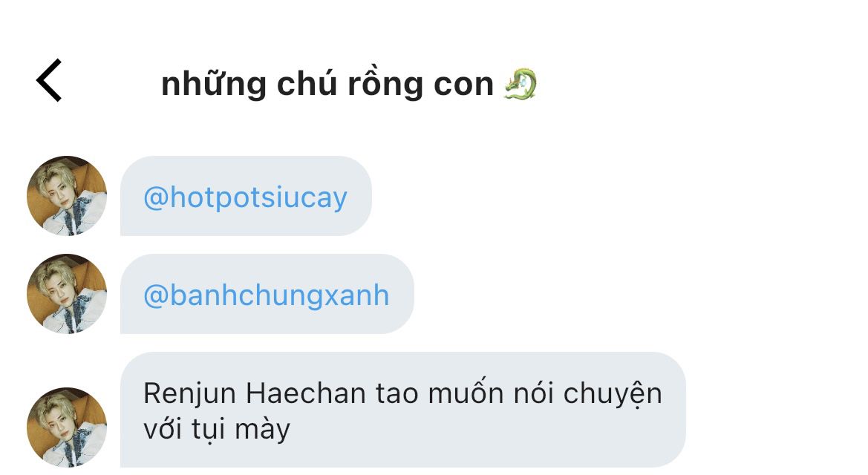The height and width of the screenshot is (475, 868).
Task: Click the word những in the header
Action: point(214,84)
